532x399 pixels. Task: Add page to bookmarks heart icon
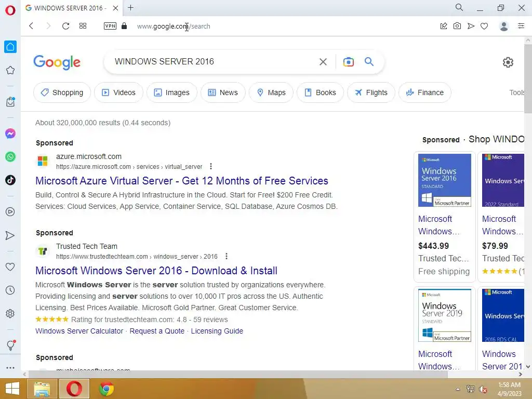tap(484, 26)
